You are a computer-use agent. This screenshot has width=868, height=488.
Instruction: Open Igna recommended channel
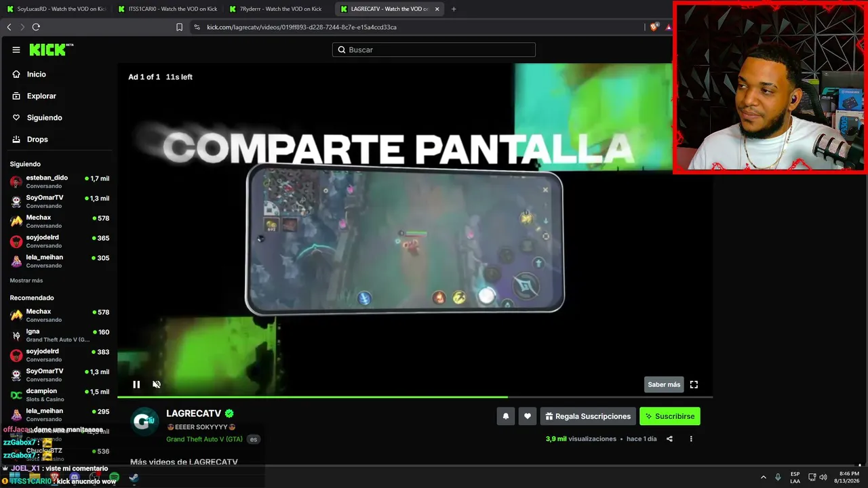(x=59, y=335)
